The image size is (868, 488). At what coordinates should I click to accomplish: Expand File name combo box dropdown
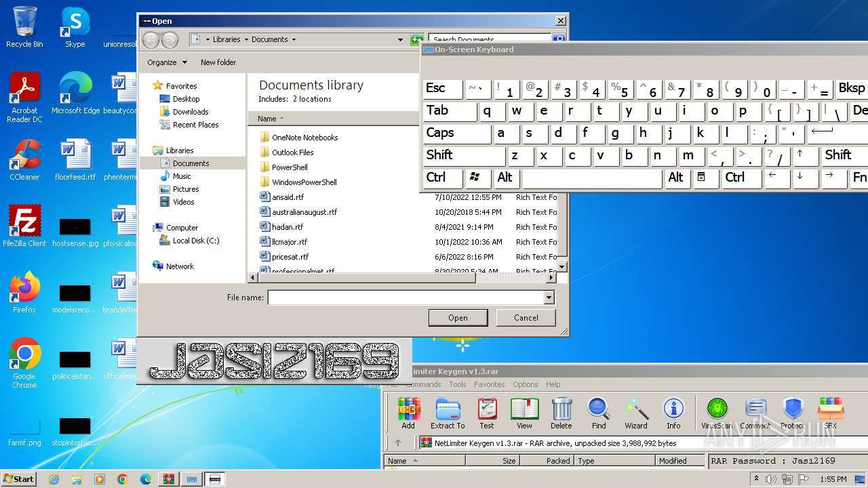[549, 298]
